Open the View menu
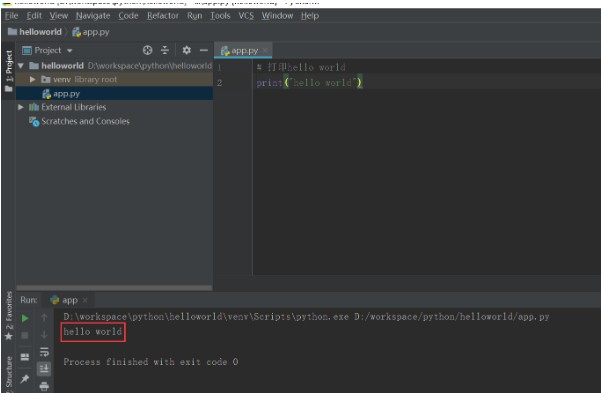Image resolution: width=602 pixels, height=393 pixels. point(58,16)
